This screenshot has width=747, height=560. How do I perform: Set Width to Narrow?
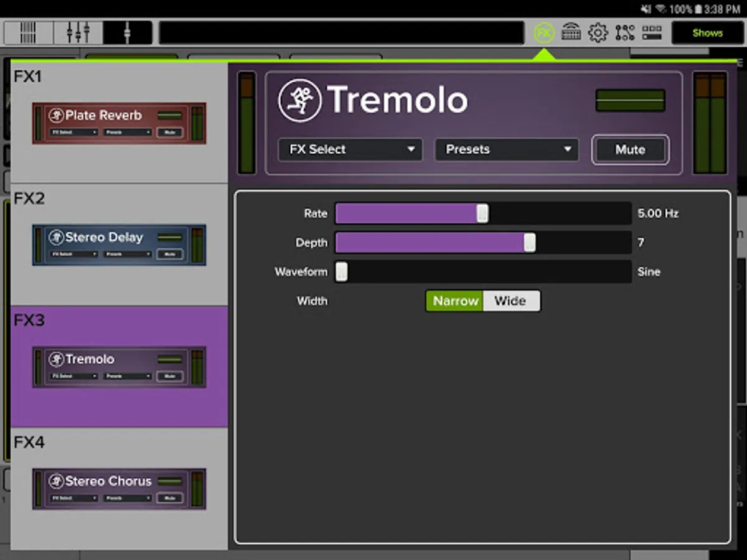(x=455, y=301)
